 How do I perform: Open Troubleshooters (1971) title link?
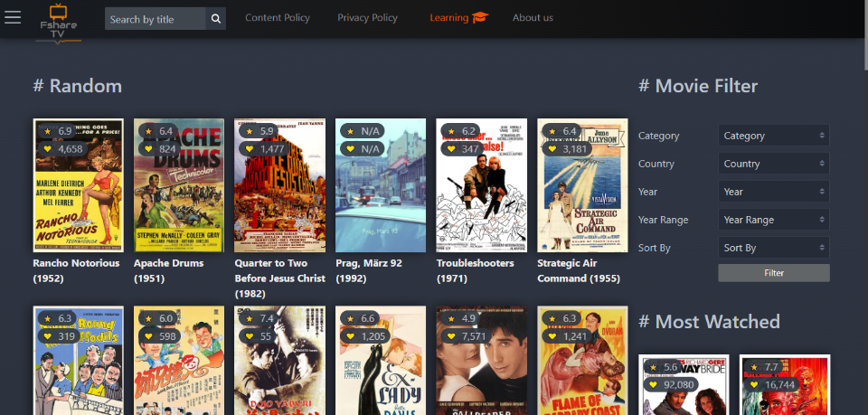(475, 270)
